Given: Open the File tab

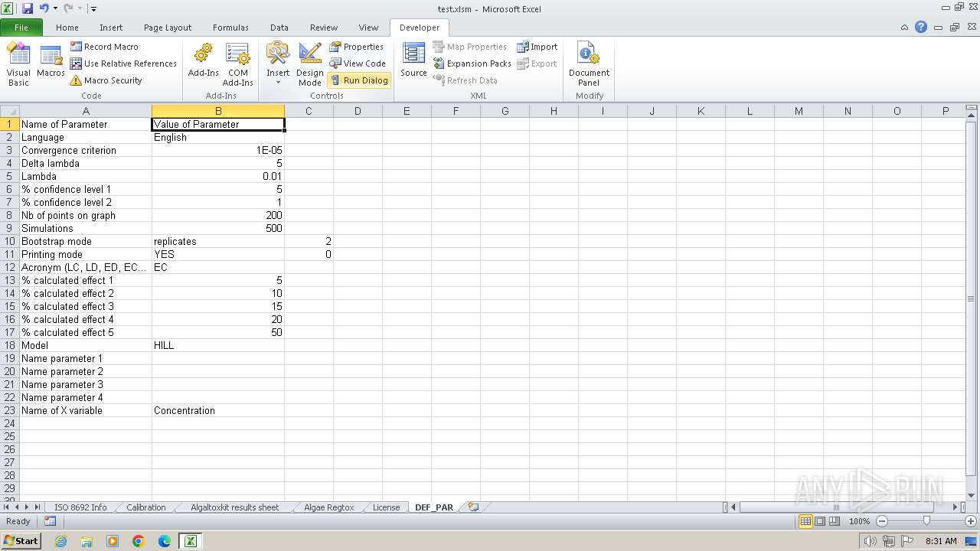Looking at the screenshot, I should tap(21, 28).
